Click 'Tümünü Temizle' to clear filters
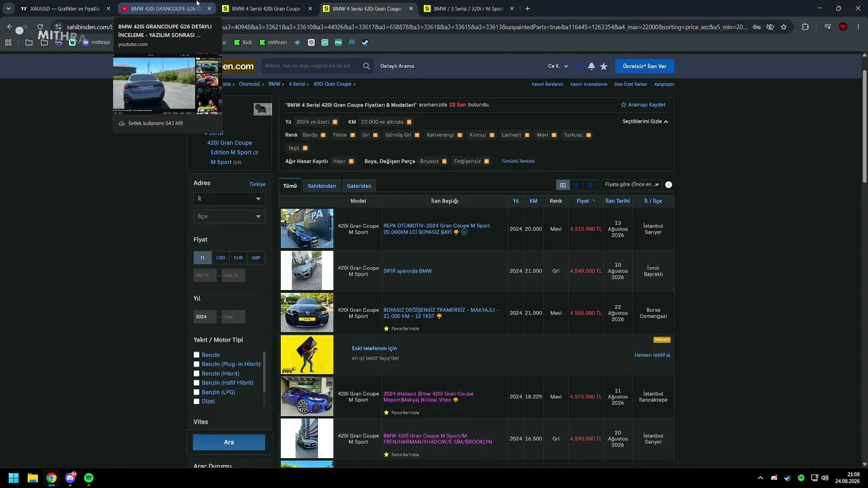 tap(518, 161)
